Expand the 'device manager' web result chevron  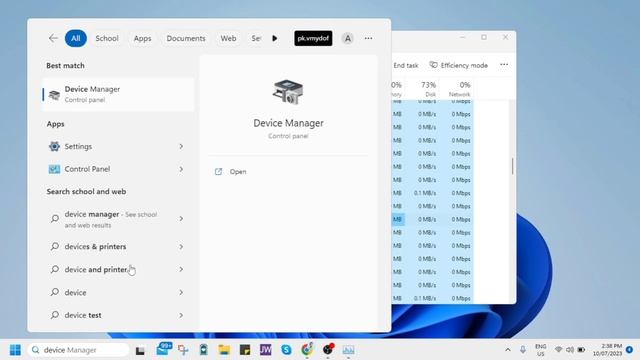(181, 219)
